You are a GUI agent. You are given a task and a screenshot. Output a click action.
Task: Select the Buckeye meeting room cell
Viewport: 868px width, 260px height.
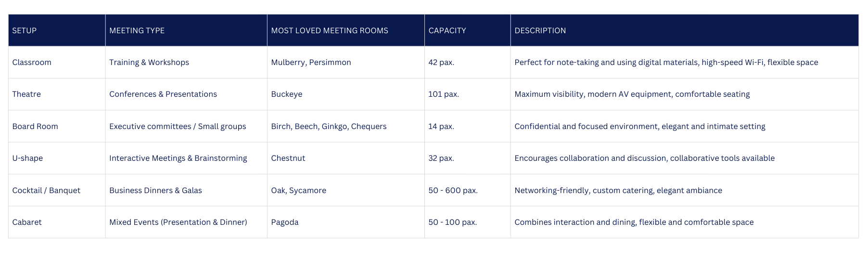[x=287, y=94]
